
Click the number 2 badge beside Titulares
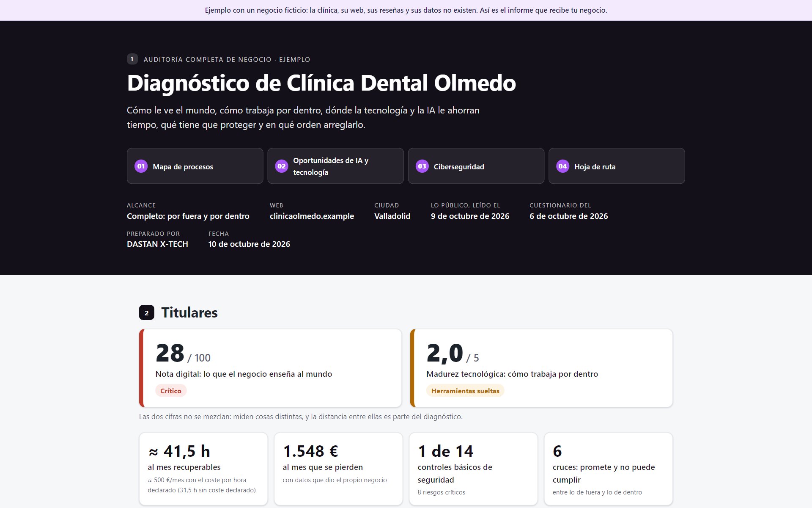coord(147,313)
